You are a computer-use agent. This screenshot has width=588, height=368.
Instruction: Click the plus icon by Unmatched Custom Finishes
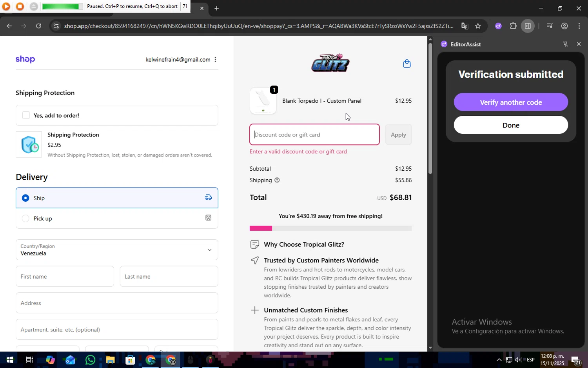tap(254, 310)
